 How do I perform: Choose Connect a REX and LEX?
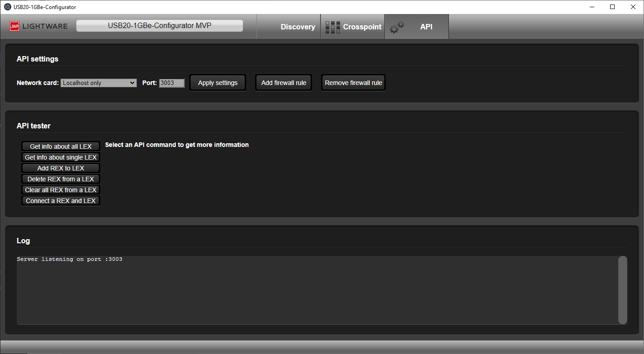61,201
